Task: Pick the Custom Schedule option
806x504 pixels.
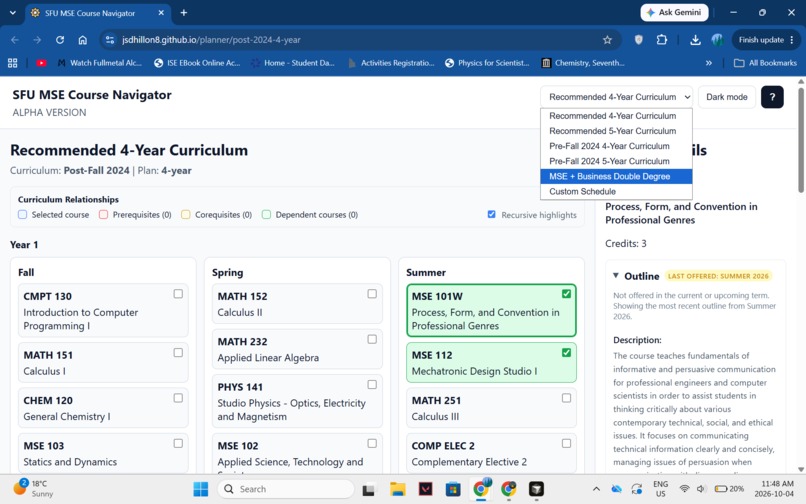Action: coord(616,191)
